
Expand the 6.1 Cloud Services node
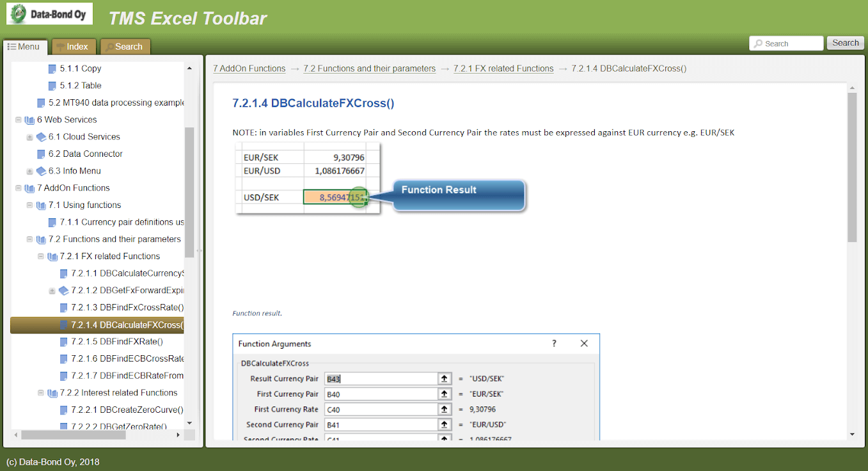(29, 137)
